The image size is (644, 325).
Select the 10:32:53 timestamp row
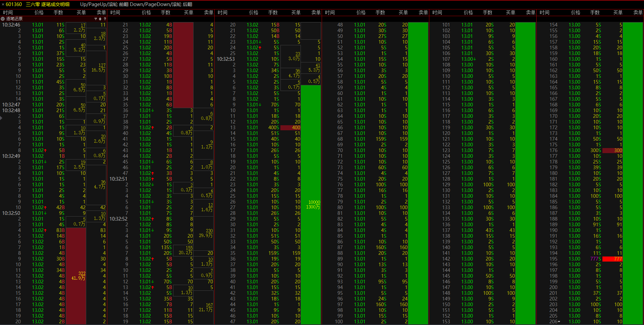(x=268, y=59)
